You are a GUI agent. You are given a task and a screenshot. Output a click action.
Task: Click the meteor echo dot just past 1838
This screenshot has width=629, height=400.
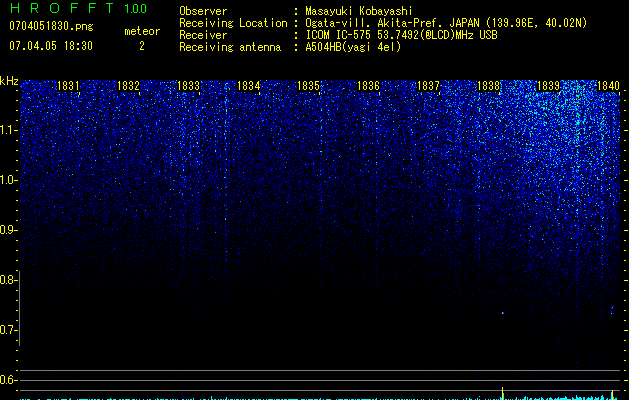[503, 313]
